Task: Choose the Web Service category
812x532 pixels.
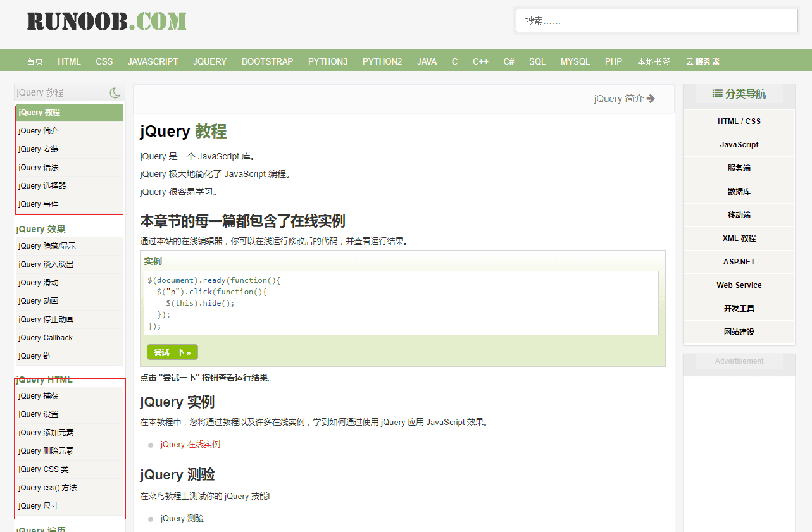Action: click(x=739, y=285)
